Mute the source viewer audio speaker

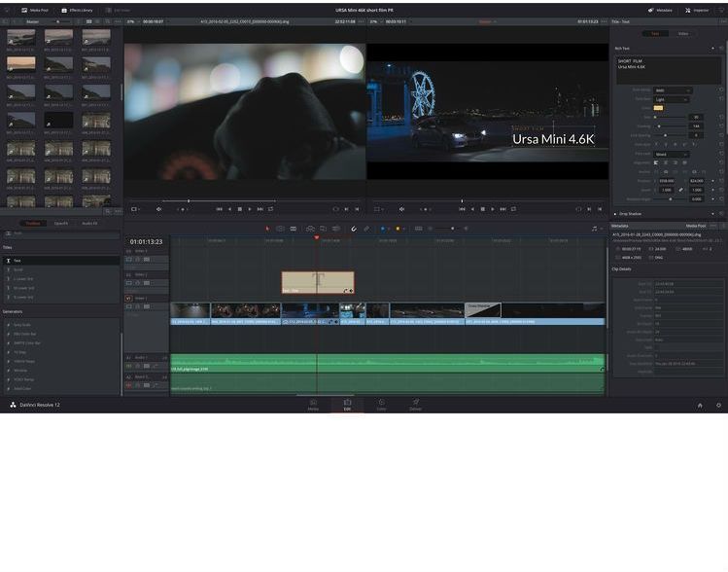158,209
